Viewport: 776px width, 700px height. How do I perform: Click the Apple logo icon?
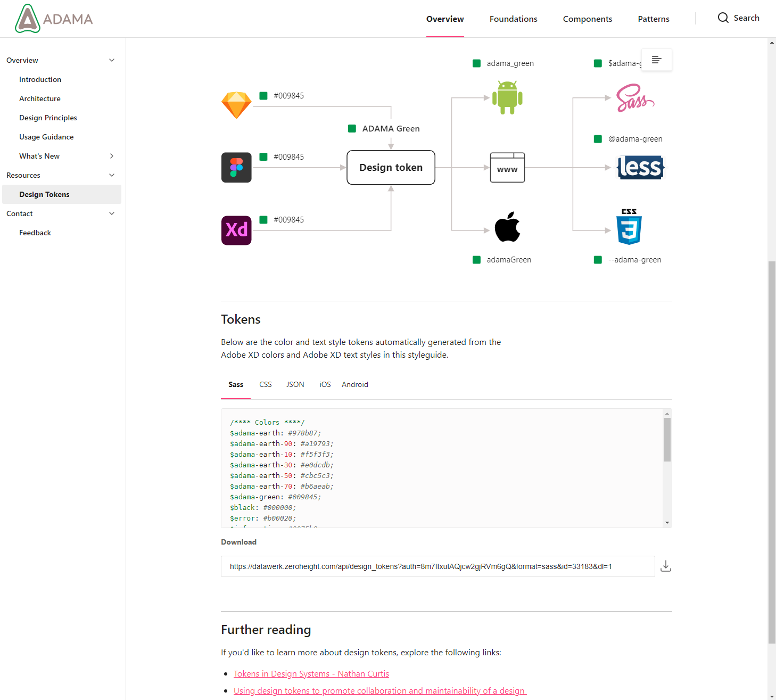507,227
